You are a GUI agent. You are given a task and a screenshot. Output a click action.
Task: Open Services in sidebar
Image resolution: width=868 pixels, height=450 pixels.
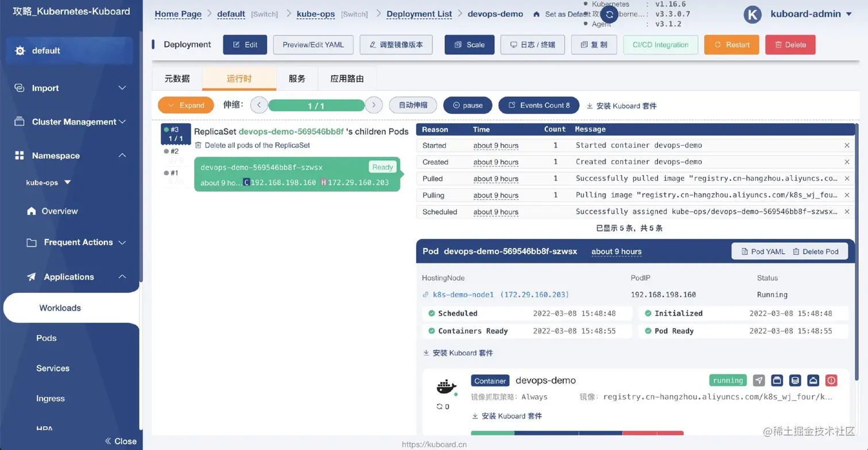coord(53,368)
